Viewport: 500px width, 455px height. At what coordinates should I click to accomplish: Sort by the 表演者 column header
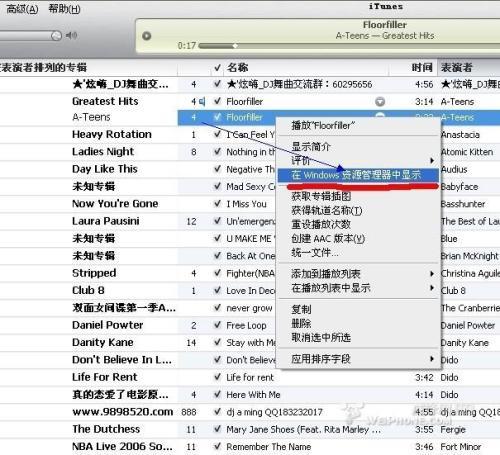tap(457, 68)
